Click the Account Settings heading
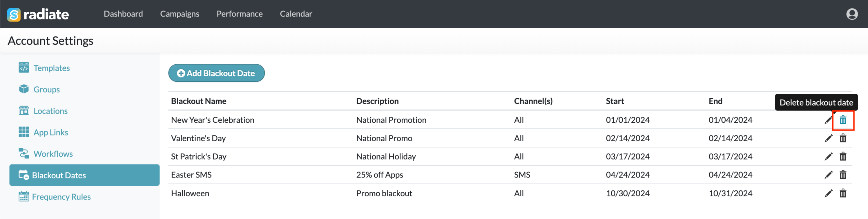This screenshot has width=868, height=219. (50, 40)
